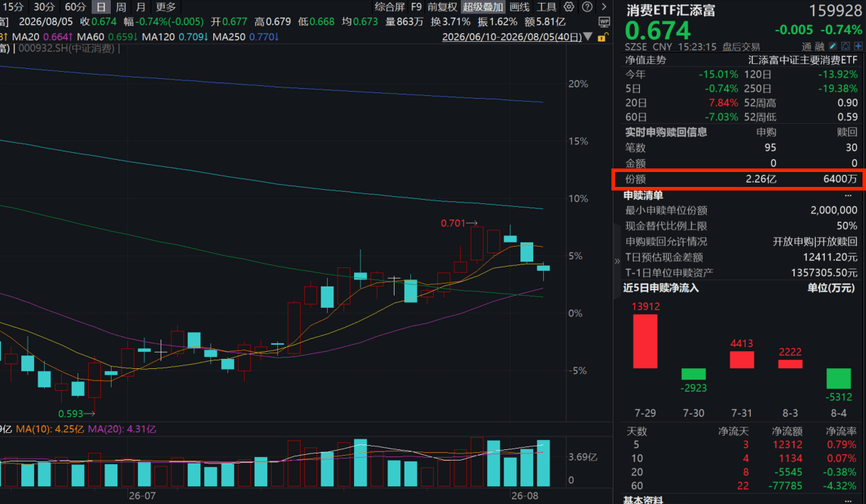Switch to the 30分 period tab
The width and height of the screenshot is (866, 504).
point(43,7)
